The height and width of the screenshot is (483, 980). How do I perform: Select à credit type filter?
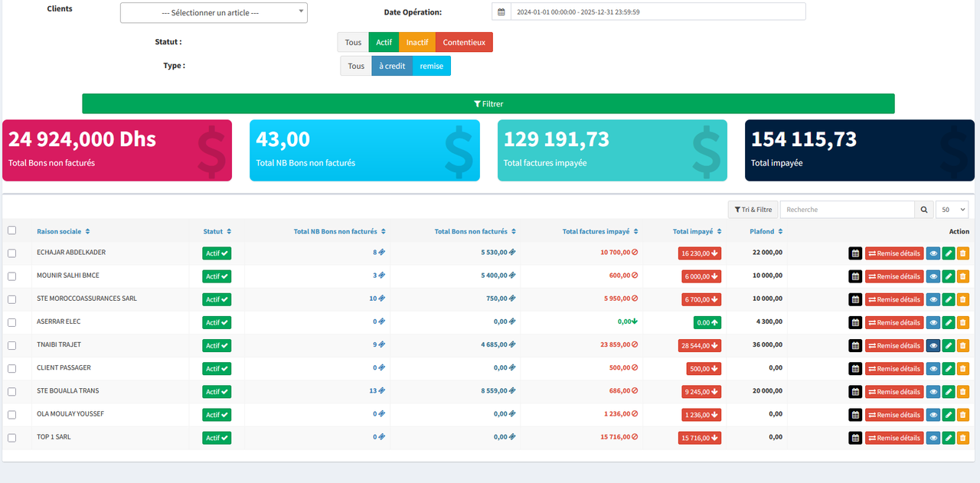[392, 66]
